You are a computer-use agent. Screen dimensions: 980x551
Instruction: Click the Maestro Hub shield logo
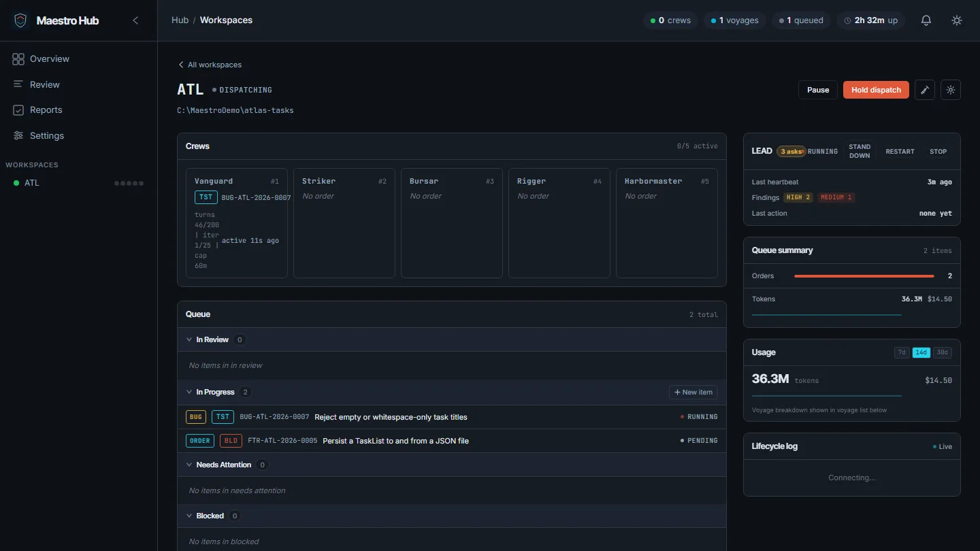coord(20,20)
